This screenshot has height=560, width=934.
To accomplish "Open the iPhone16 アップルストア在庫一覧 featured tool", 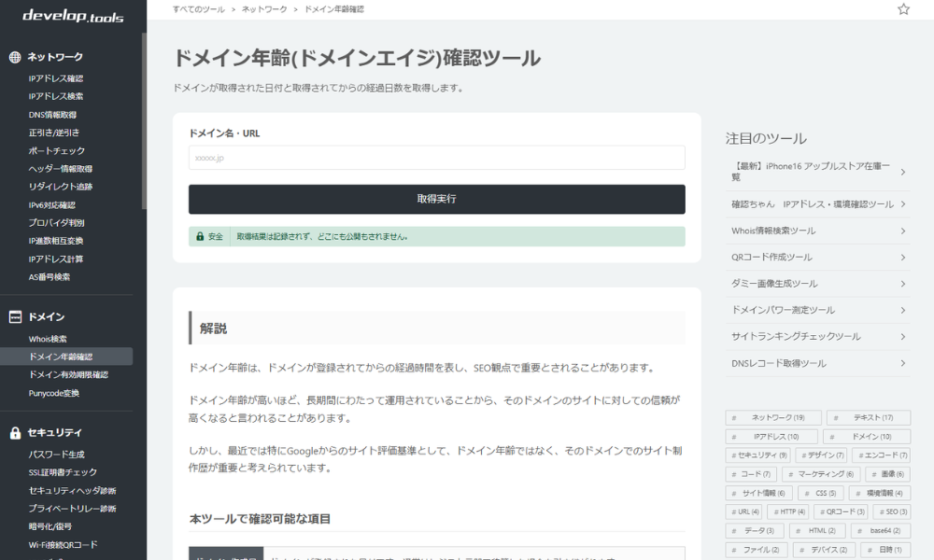I will tap(813, 171).
